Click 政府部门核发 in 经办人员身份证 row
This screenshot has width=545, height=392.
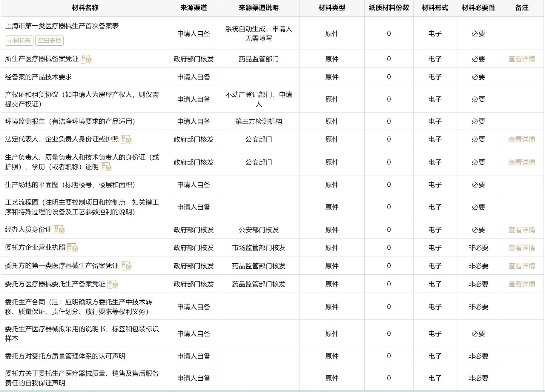(x=194, y=230)
